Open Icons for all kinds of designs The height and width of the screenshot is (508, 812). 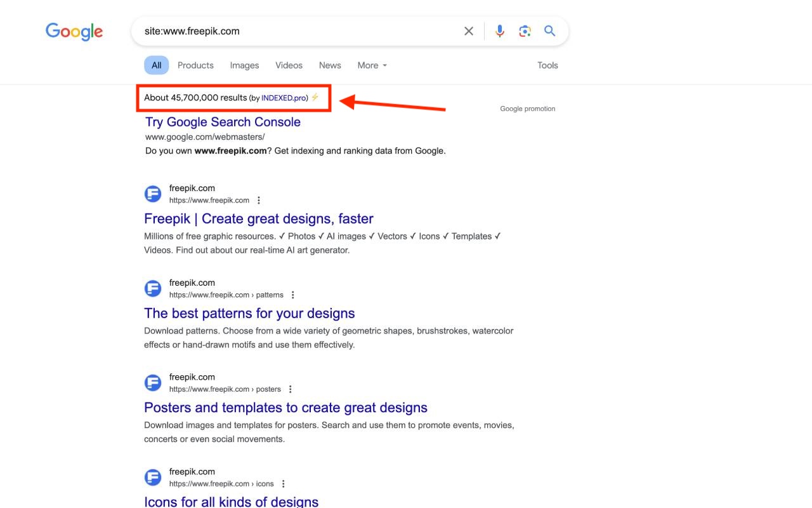[x=231, y=502]
